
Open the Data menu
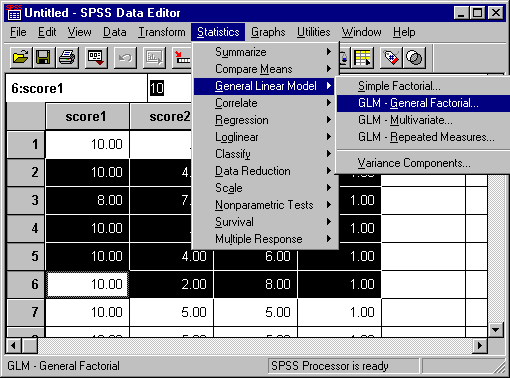114,32
